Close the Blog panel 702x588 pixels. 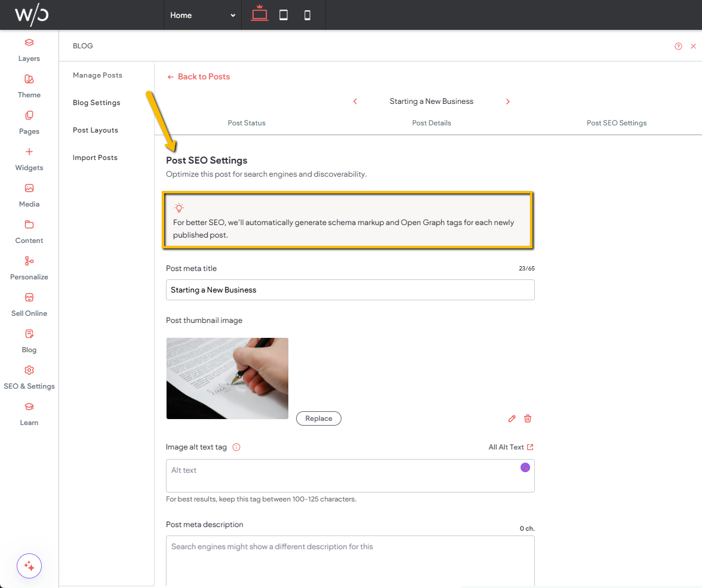click(x=693, y=46)
